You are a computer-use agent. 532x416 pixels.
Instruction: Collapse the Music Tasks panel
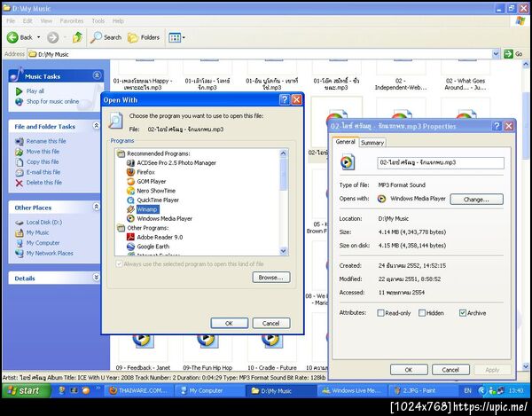tap(97, 75)
